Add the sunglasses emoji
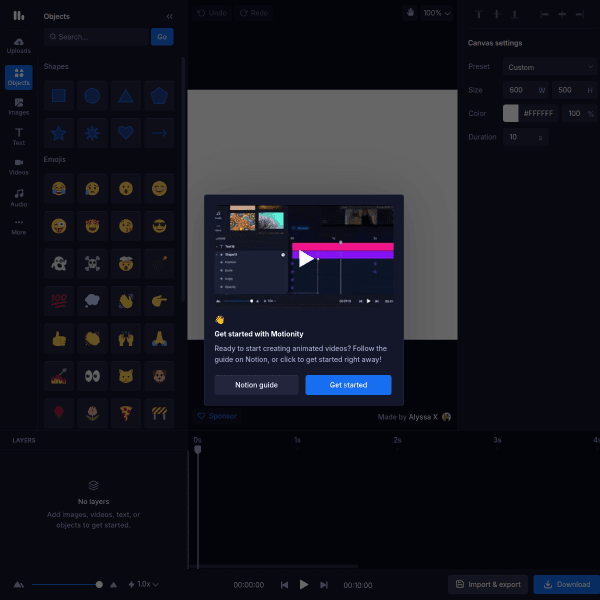The image size is (600, 600). (x=158, y=225)
